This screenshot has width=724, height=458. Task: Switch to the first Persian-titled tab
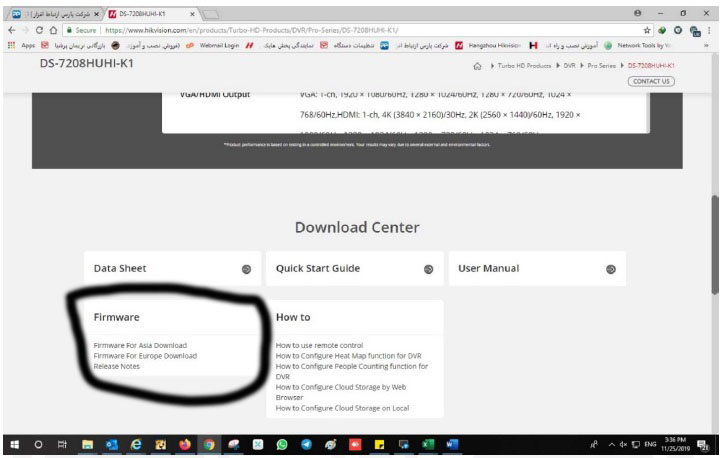tap(54, 14)
